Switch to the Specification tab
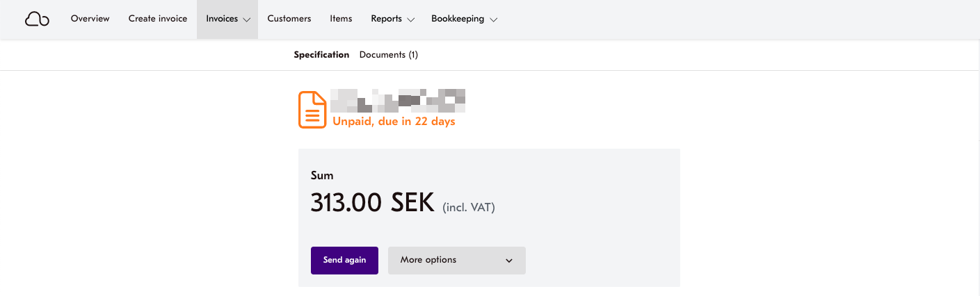This screenshot has height=296, width=980. pos(321,55)
